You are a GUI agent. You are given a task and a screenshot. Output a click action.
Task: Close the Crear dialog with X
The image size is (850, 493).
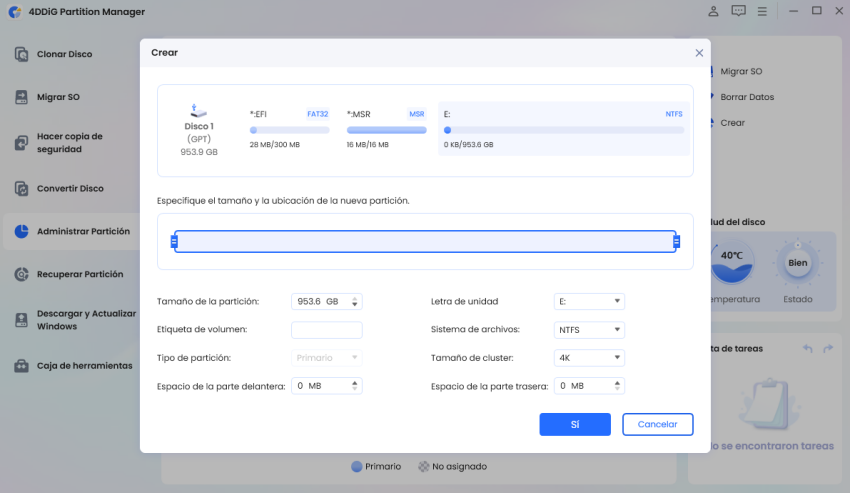click(x=699, y=52)
